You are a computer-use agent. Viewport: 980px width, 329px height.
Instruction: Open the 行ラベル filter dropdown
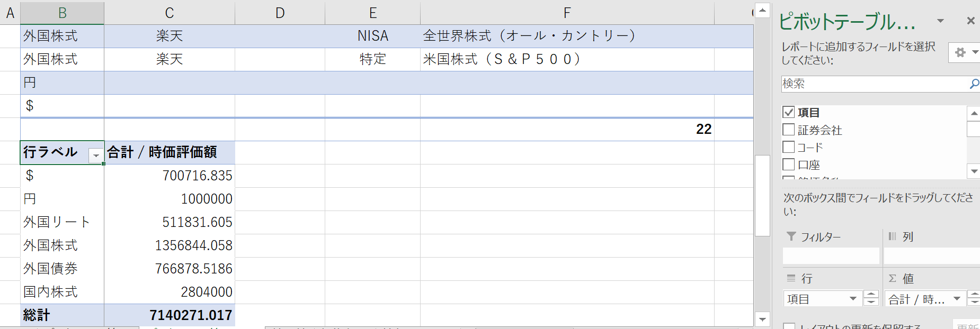(x=96, y=155)
